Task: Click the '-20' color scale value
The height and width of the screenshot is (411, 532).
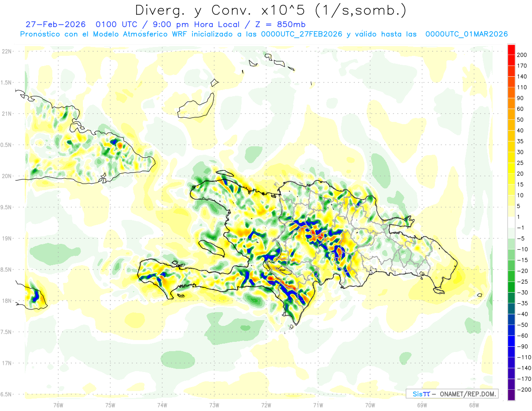Action: coord(523,271)
